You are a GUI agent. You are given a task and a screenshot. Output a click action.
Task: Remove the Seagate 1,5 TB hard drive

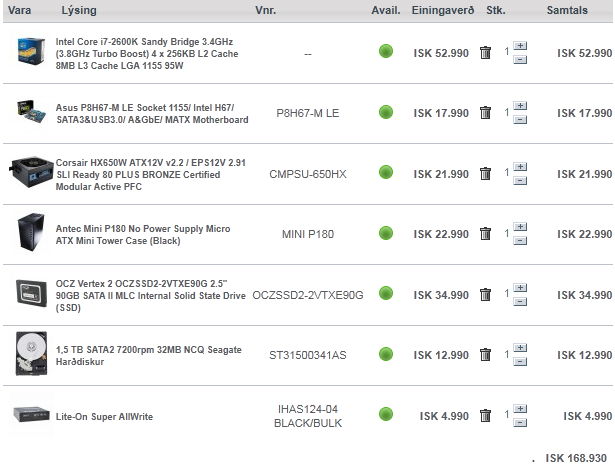[485, 355]
